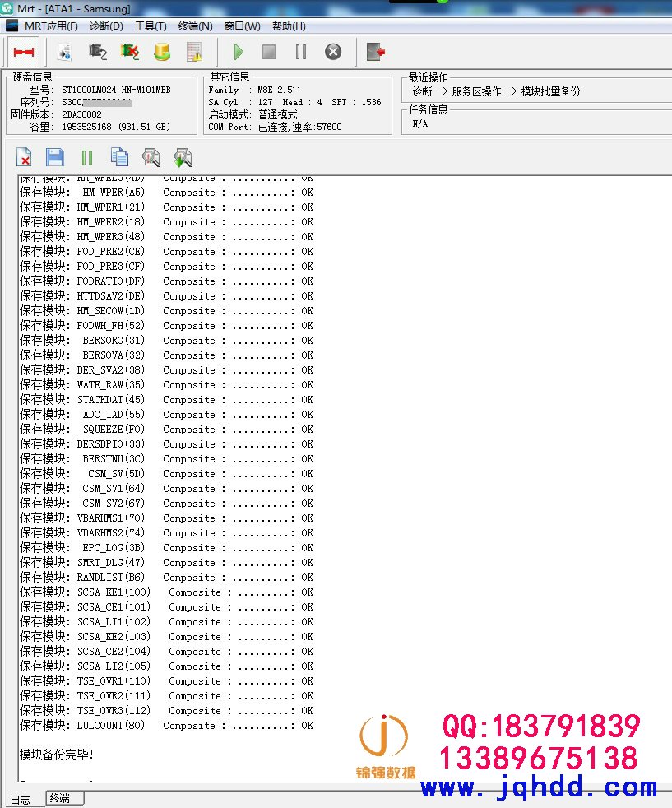Click the firmware version 2BA30002
The image size is (672, 808).
tap(81, 114)
